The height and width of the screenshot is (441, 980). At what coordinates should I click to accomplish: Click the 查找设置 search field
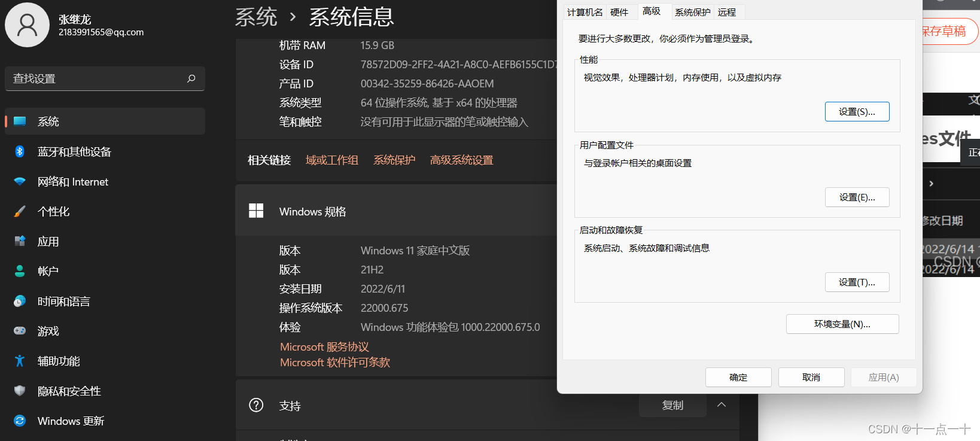tap(105, 78)
